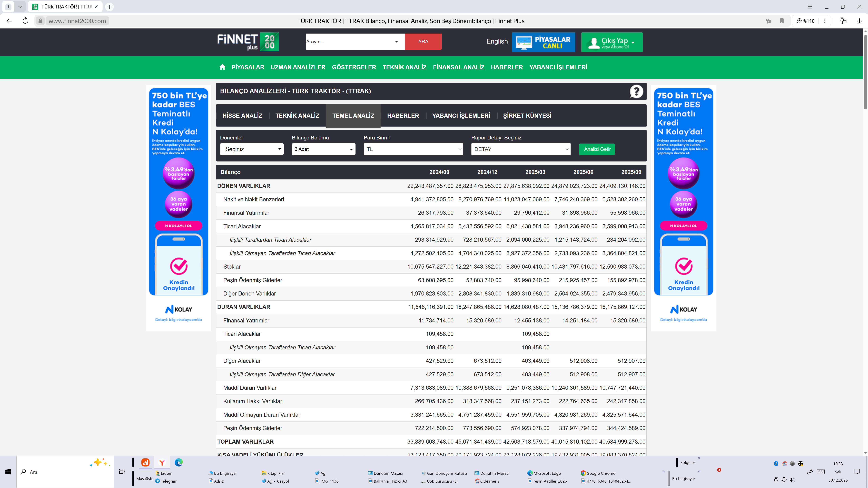Click the red ARA search button
Screen dimensions: 868x488
[x=423, y=42]
